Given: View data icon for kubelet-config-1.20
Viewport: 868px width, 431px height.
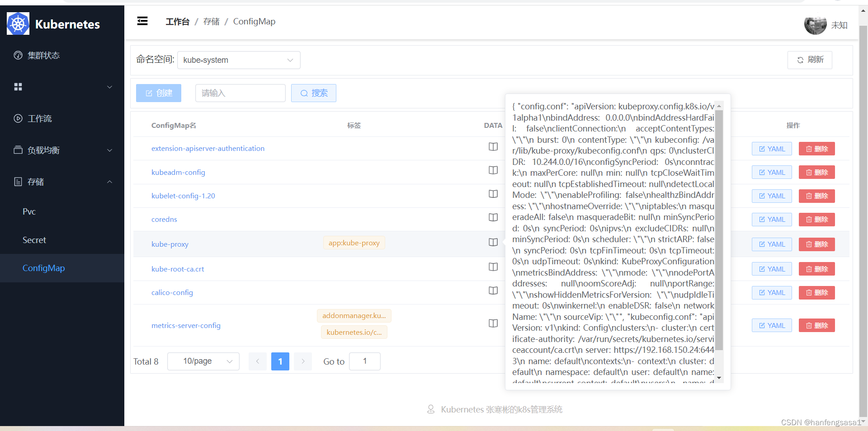Looking at the screenshot, I should [x=493, y=194].
